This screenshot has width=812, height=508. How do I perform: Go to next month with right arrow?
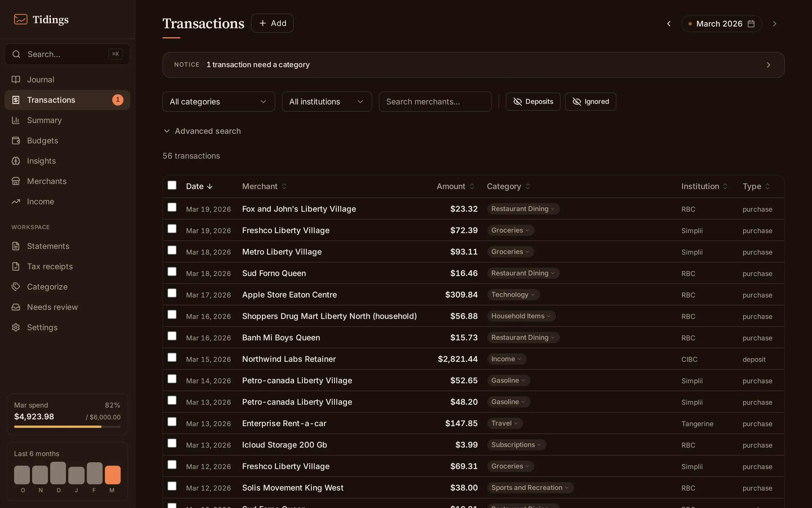pos(775,23)
